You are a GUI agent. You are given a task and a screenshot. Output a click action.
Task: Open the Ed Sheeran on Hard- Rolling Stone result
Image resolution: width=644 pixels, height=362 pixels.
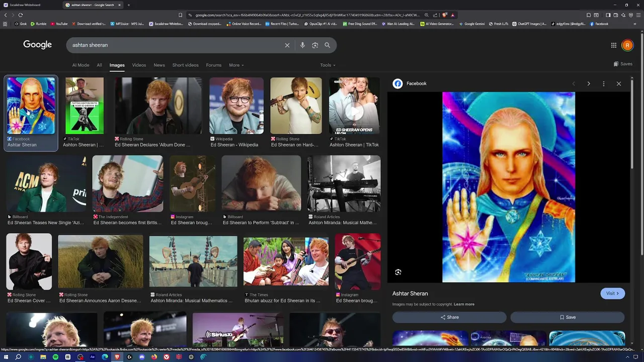click(x=296, y=112)
